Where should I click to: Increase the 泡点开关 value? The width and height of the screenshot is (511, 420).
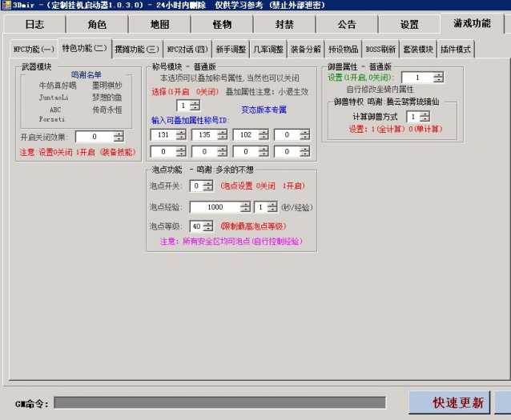[x=208, y=182]
